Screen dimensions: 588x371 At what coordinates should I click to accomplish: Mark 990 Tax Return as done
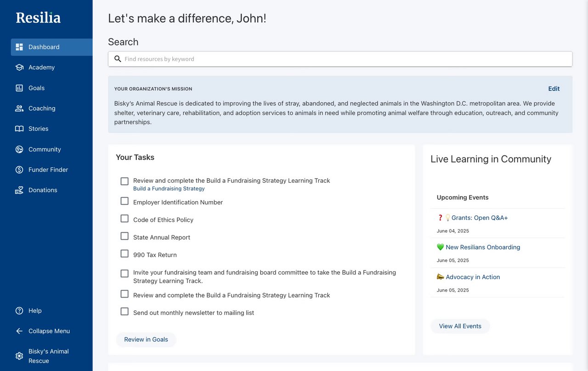click(x=124, y=253)
